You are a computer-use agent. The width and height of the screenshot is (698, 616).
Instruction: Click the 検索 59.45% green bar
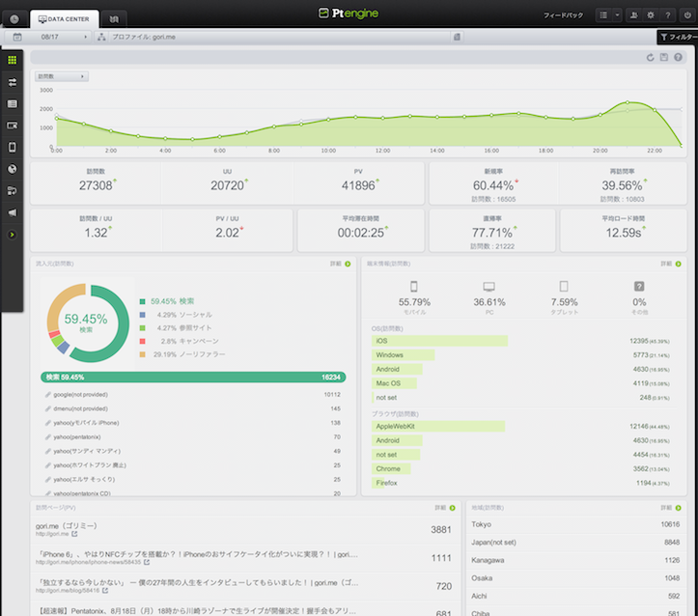tap(193, 378)
